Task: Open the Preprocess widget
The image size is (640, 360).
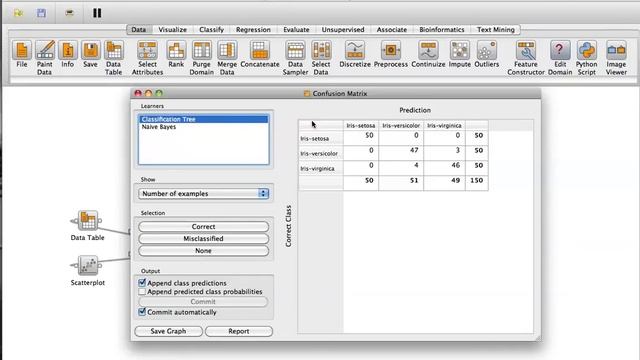Action: [x=391, y=50]
